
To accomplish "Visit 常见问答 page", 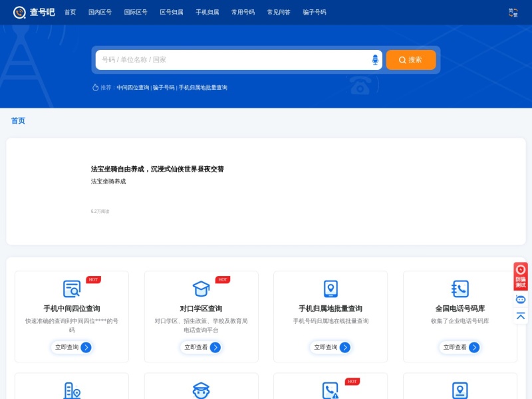I will click(x=279, y=12).
